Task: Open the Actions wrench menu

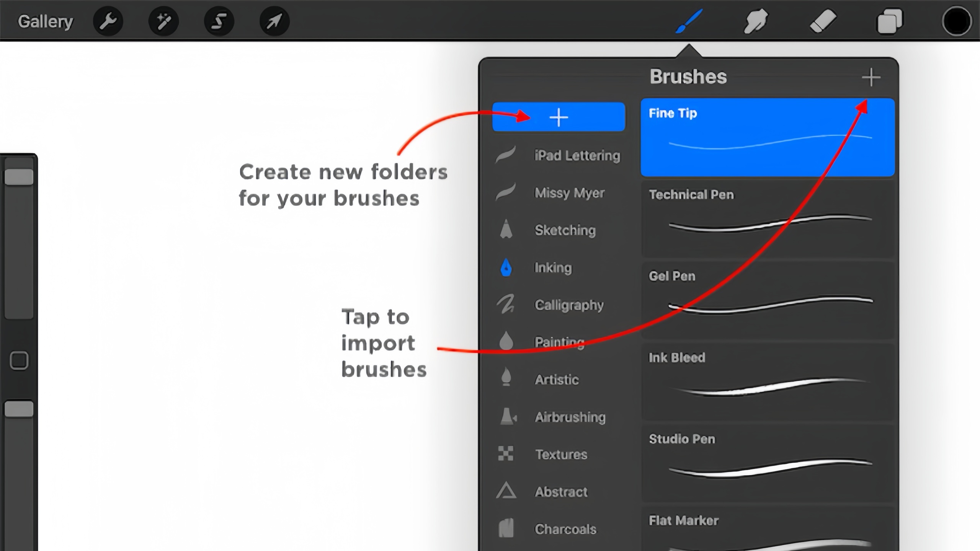Action: coord(108,21)
